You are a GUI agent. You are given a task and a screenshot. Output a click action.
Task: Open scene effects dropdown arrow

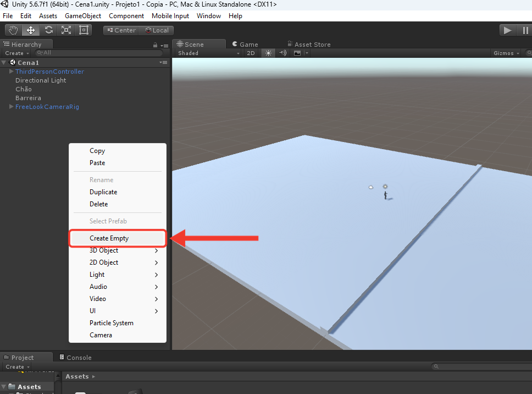(307, 53)
